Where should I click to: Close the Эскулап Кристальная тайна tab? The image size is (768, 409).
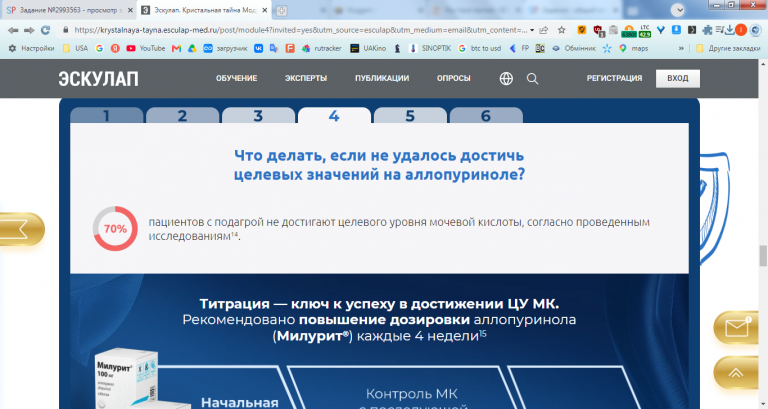pos(264,10)
